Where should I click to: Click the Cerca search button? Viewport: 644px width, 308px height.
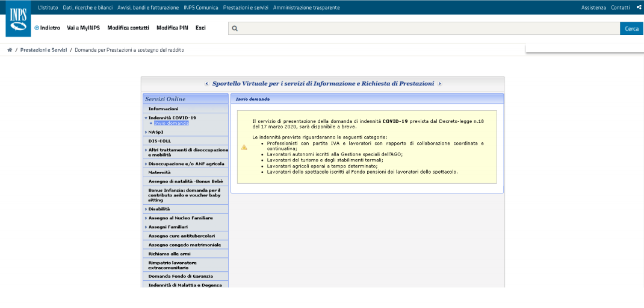632,28
